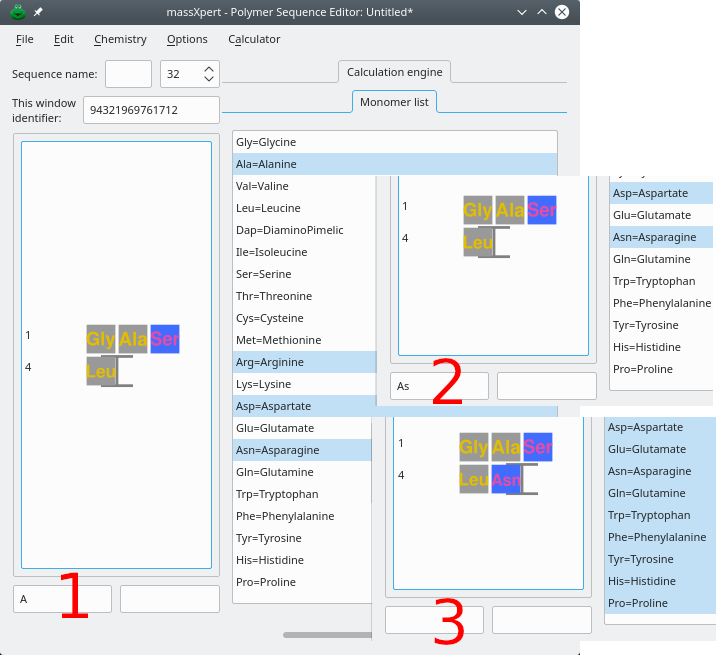Switch to the Monomer list tab
Screen dimensions: 716x655
pos(394,102)
